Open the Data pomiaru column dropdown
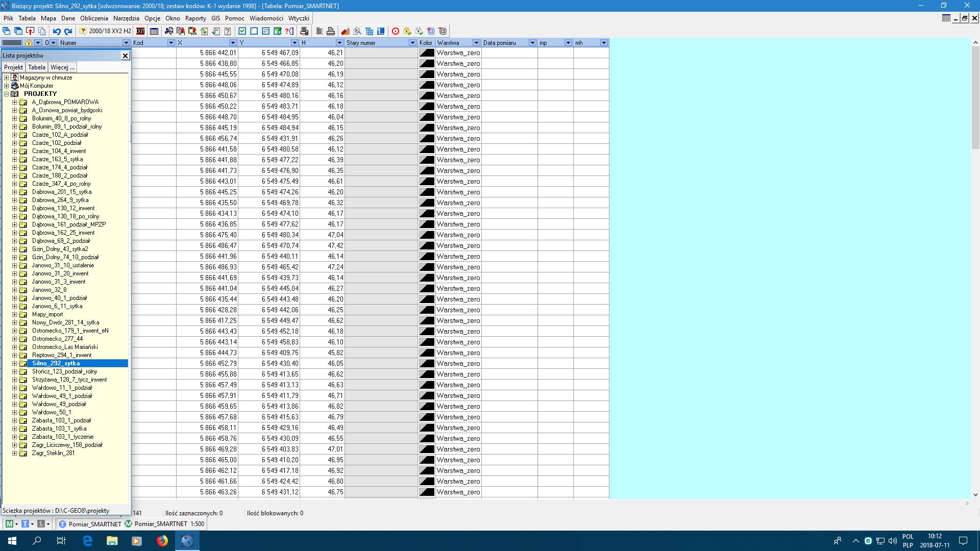This screenshot has width=980, height=551. point(532,43)
